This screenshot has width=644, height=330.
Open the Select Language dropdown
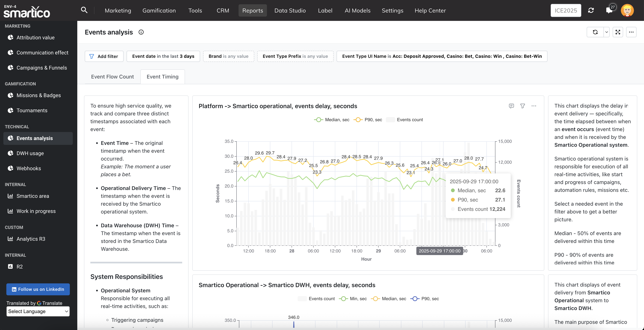click(x=38, y=311)
